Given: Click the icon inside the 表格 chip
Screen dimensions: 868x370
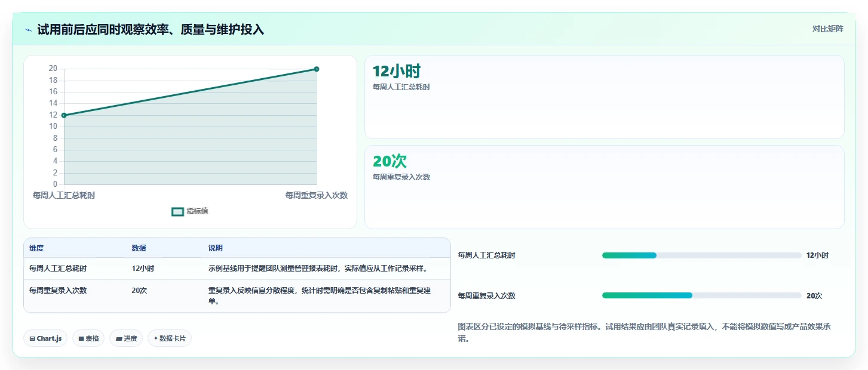Looking at the screenshot, I should pyautogui.click(x=81, y=338).
